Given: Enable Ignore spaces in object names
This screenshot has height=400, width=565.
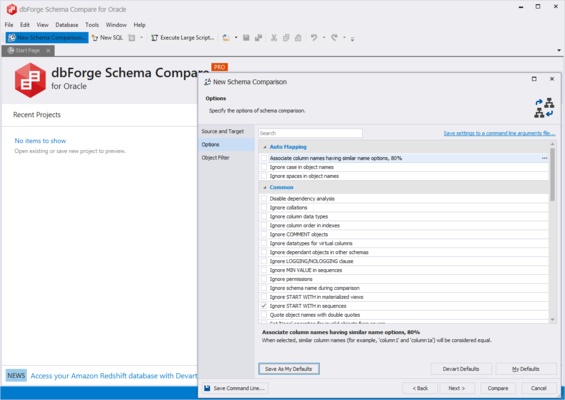Looking at the screenshot, I should (264, 176).
